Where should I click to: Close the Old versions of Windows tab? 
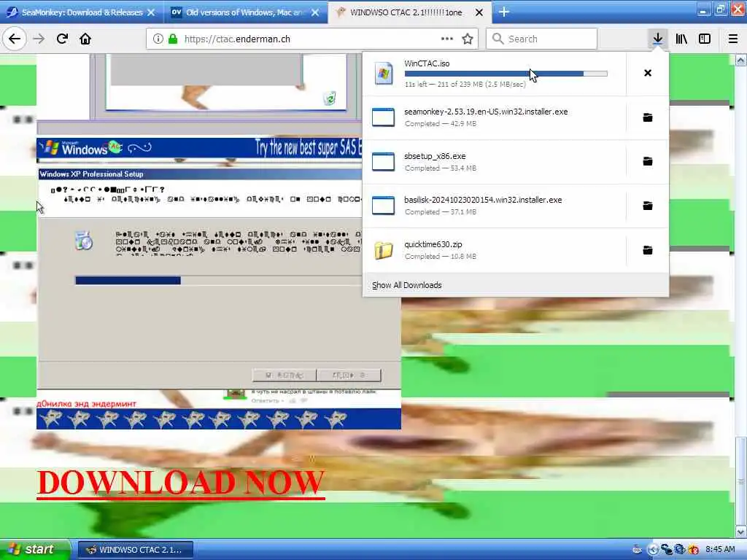(x=315, y=12)
